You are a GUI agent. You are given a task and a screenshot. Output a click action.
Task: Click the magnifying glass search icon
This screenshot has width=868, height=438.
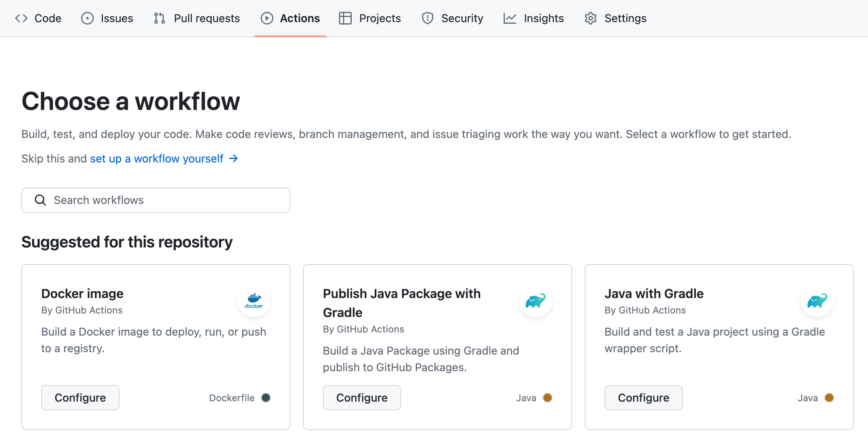tap(40, 200)
